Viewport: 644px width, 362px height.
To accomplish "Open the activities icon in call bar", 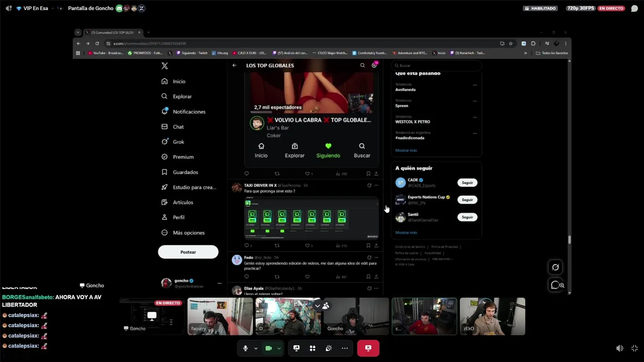I will click(312, 348).
